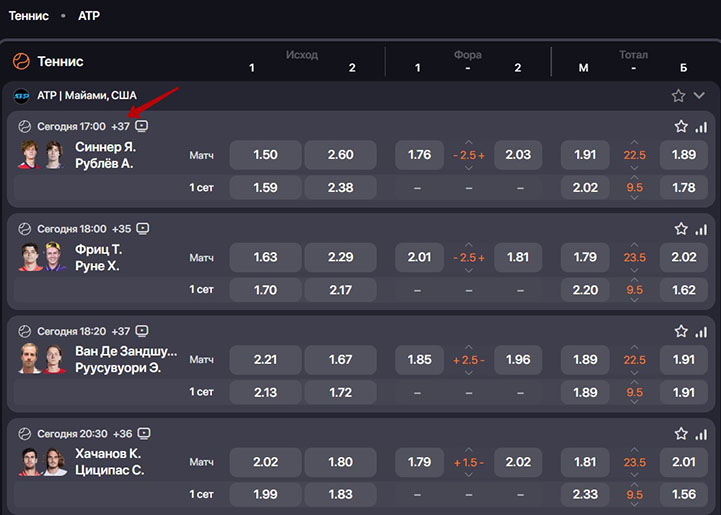Open live stream icon for Sinner vs Rublev
Image resolution: width=721 pixels, height=515 pixels.
[142, 126]
